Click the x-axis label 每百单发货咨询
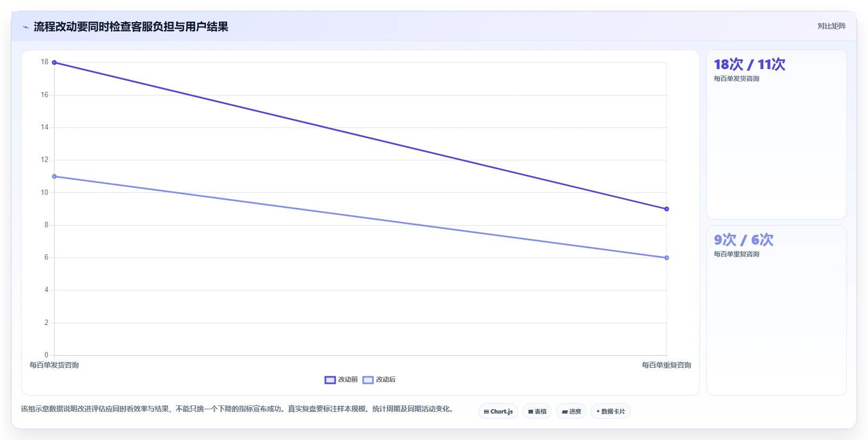Image resolution: width=868 pixels, height=440 pixels. coord(54,365)
